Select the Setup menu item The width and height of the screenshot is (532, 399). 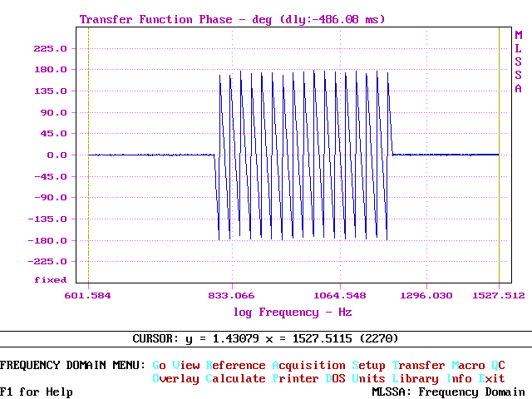click(x=369, y=366)
